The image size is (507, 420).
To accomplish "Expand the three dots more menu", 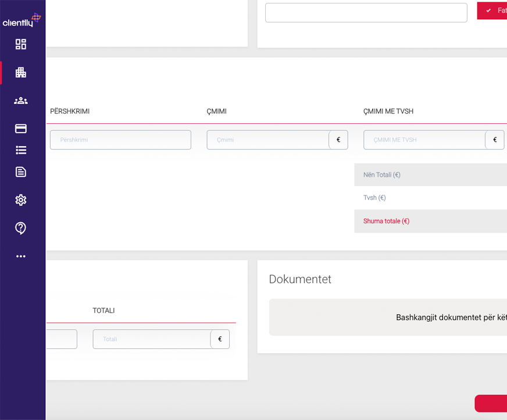I will point(21,257).
